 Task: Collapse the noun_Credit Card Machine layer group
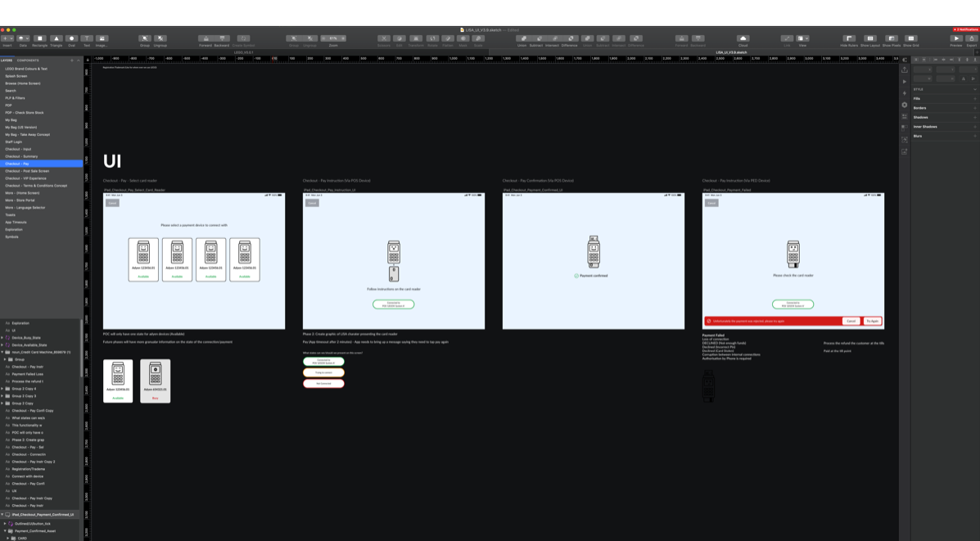click(x=2, y=352)
